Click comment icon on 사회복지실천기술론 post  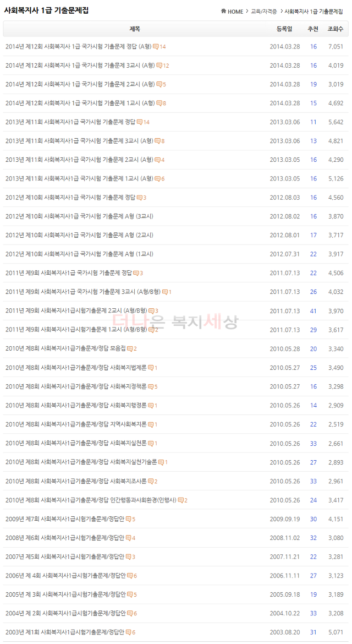click(x=161, y=462)
